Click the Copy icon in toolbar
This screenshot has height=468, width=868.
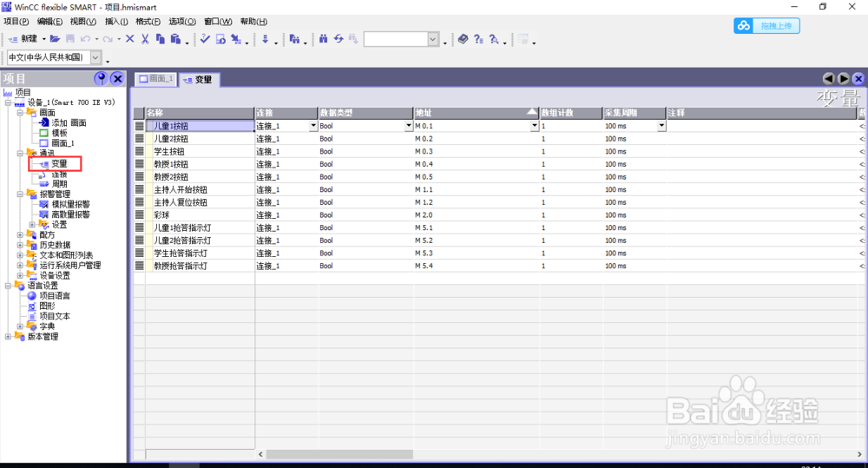pyautogui.click(x=161, y=39)
